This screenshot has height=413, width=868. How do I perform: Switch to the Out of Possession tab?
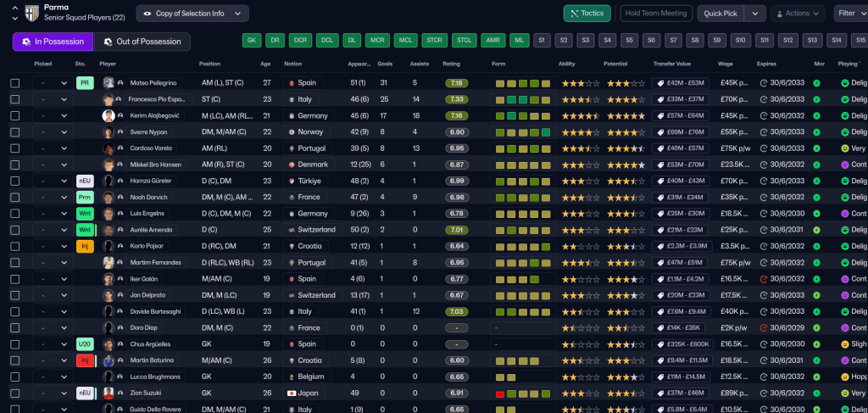click(142, 42)
